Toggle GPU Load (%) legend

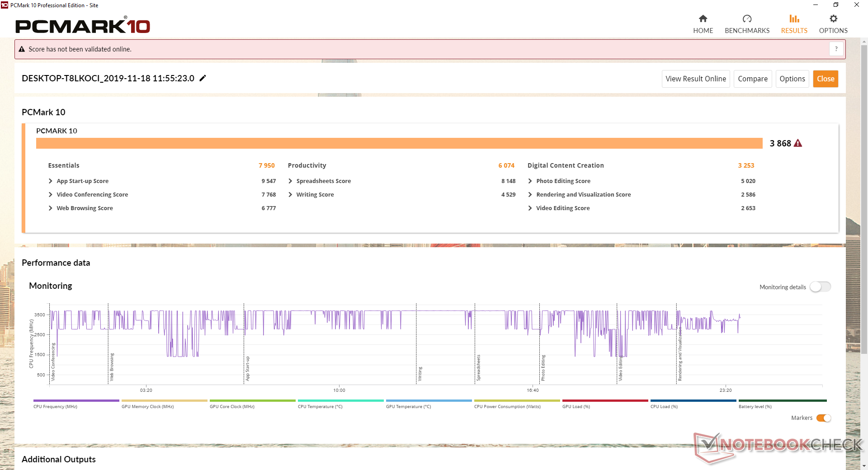(605, 404)
